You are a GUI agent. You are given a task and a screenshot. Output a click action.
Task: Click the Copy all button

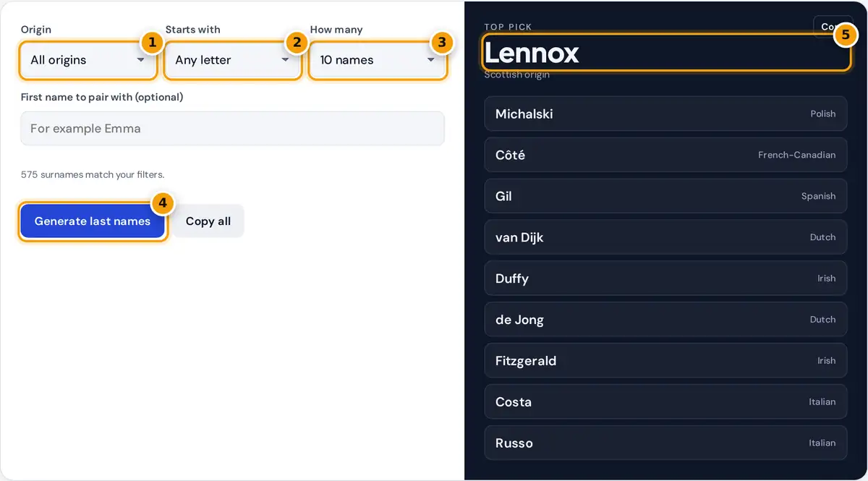click(x=208, y=221)
